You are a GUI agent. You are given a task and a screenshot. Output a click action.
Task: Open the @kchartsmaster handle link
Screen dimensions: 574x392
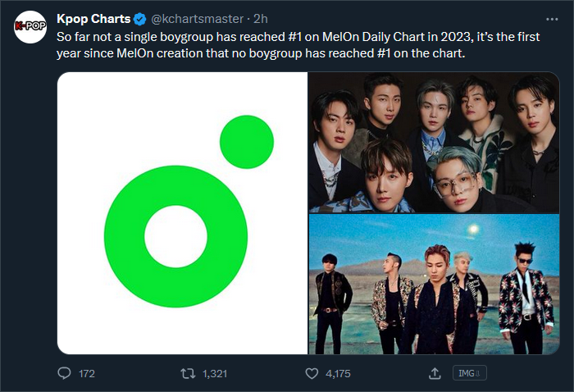[x=198, y=19]
